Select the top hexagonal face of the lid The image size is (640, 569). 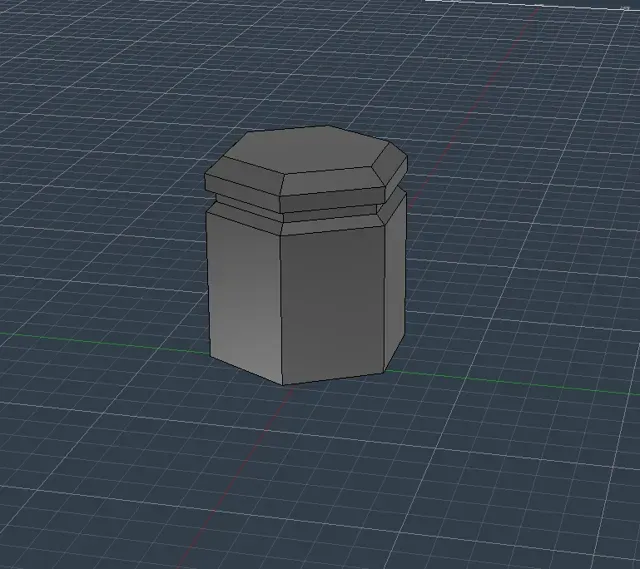coord(312,149)
